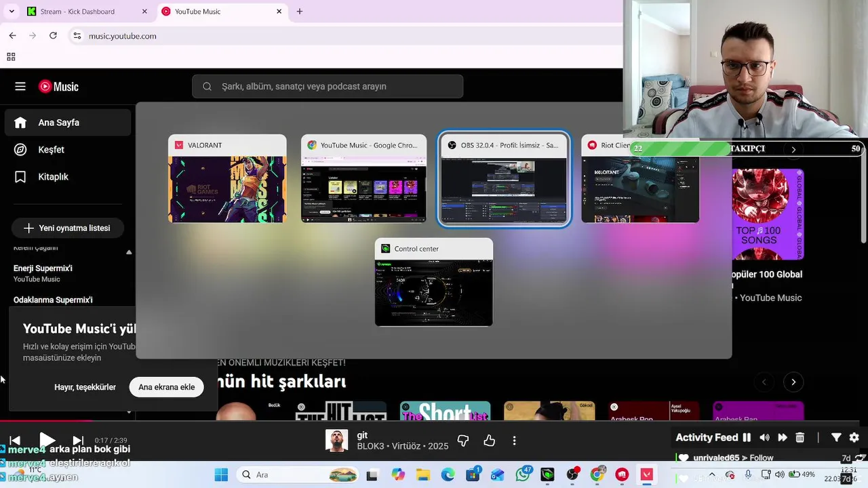
Task: Open the Chrome apps grid shortcut
Action: click(x=11, y=57)
